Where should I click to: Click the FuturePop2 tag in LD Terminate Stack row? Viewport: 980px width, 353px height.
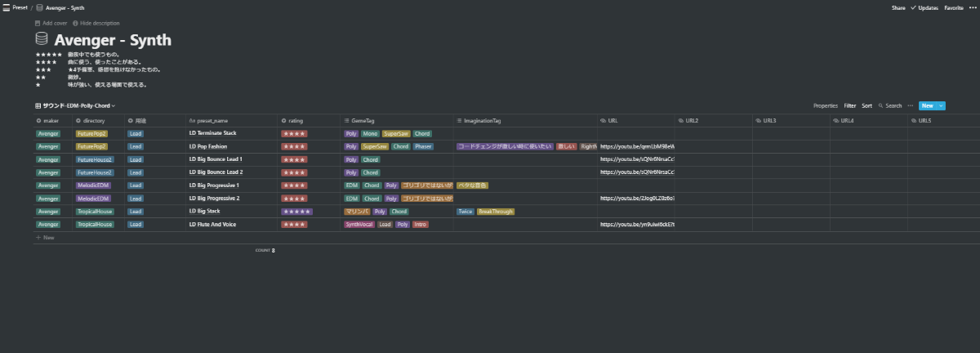[x=91, y=133]
